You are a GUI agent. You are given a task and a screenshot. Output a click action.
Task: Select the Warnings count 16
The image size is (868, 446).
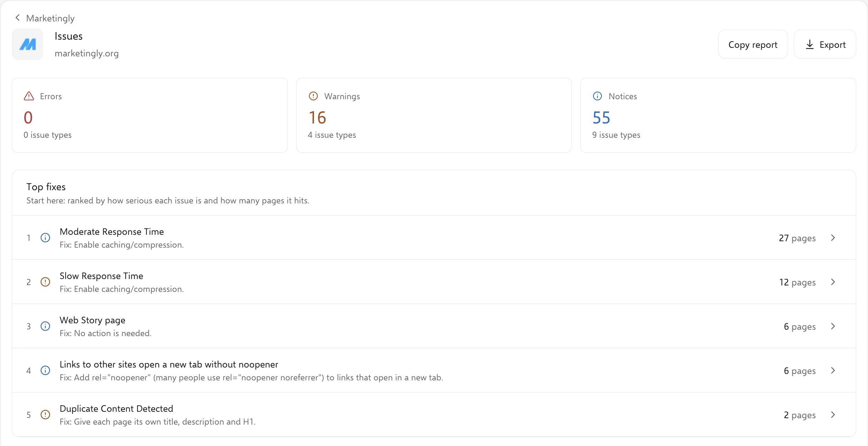(317, 117)
